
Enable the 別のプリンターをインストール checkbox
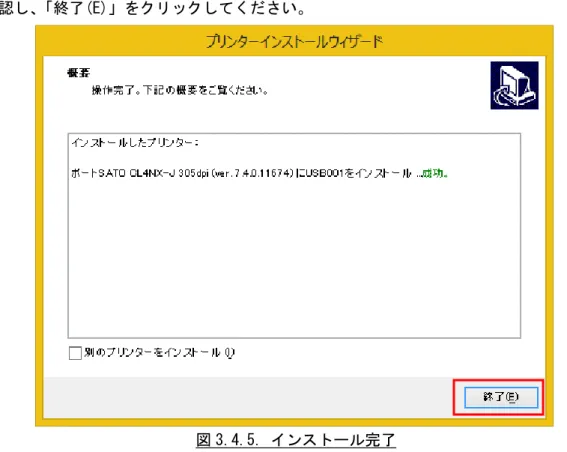[x=75, y=353]
